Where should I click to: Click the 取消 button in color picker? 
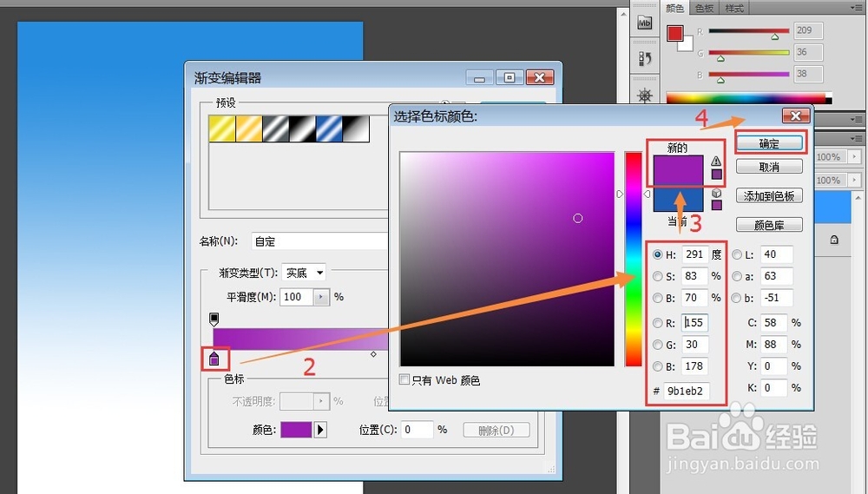point(769,167)
